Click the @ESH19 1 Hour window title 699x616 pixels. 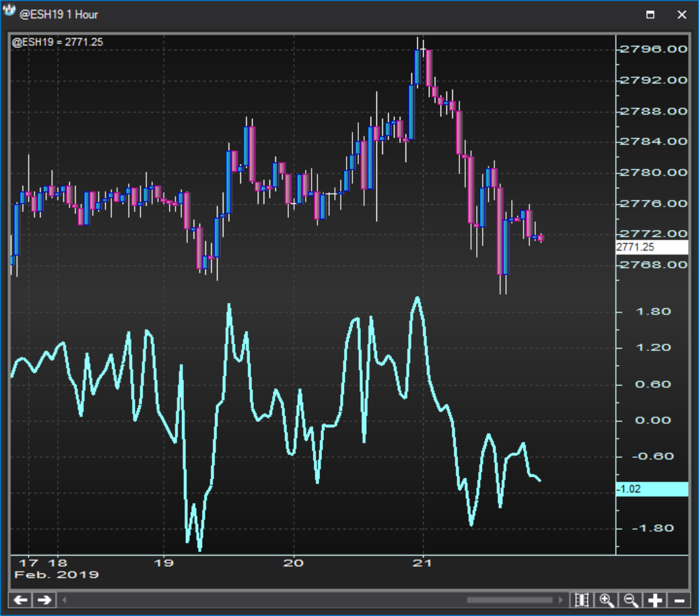(59, 15)
